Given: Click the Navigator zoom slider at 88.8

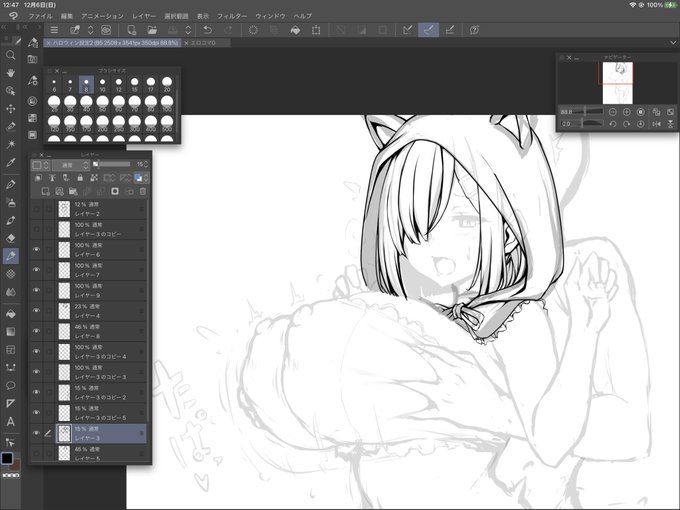Looking at the screenshot, I should 588,112.
